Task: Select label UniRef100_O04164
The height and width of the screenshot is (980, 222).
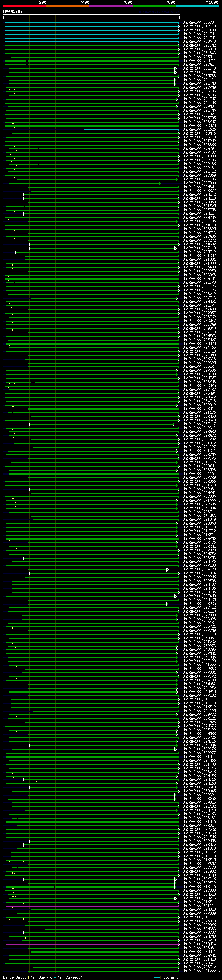Action: (199, 473)
